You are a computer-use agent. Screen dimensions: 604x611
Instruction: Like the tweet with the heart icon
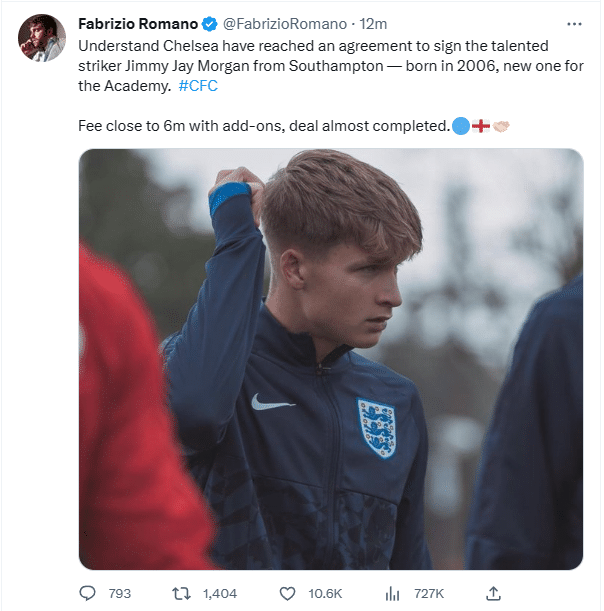pyautogui.click(x=287, y=593)
